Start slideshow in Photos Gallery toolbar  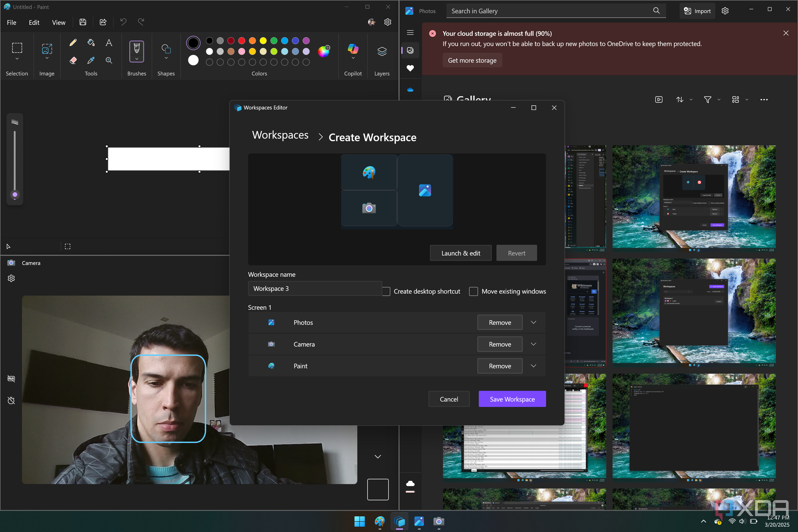click(x=659, y=99)
